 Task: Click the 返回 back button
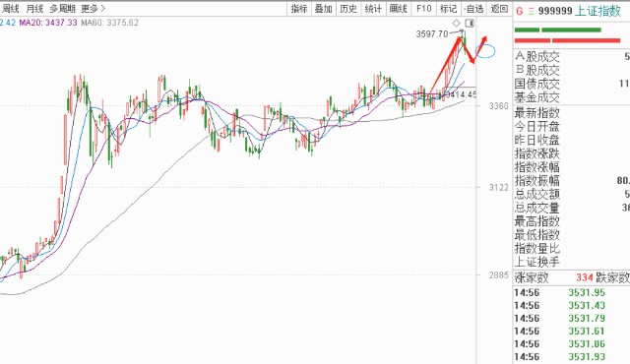[x=499, y=9]
